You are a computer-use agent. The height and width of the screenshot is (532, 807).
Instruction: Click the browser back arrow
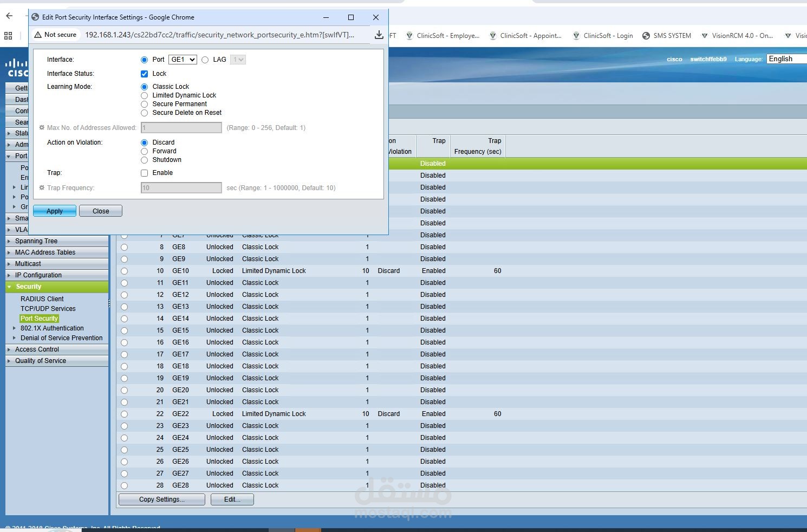point(9,16)
